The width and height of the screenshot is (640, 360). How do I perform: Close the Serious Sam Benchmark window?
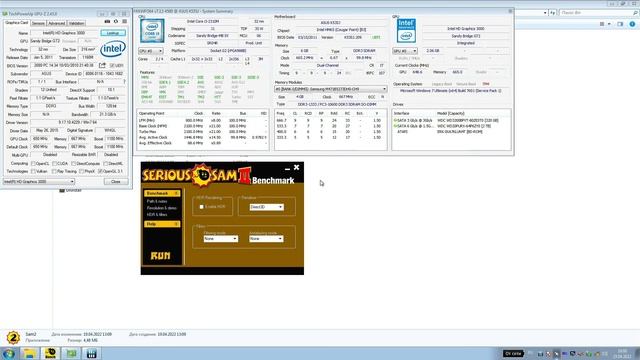pos(297,167)
